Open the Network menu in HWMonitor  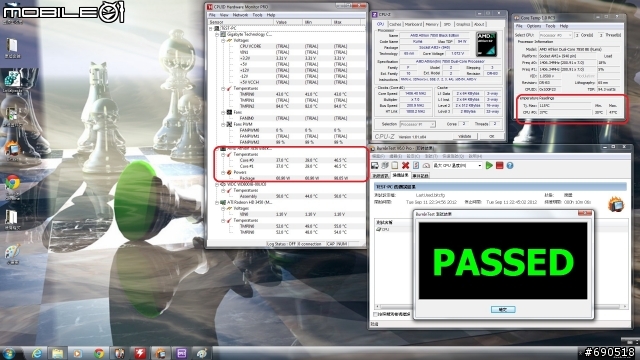(x=240, y=15)
